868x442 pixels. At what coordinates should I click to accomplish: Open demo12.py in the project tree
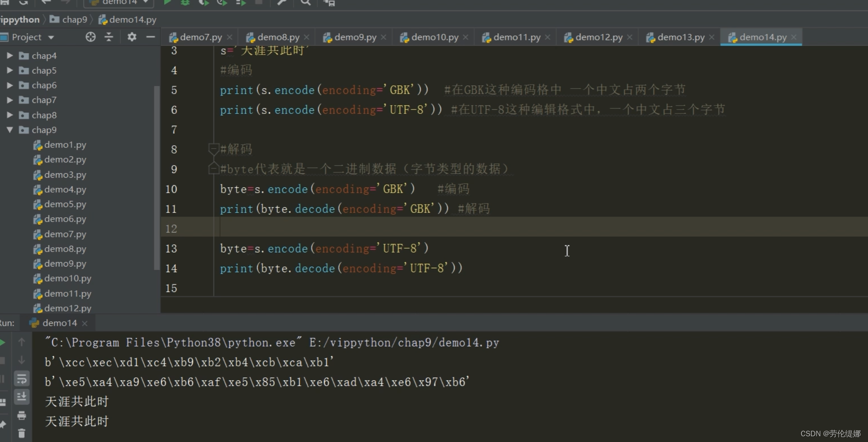click(62, 308)
